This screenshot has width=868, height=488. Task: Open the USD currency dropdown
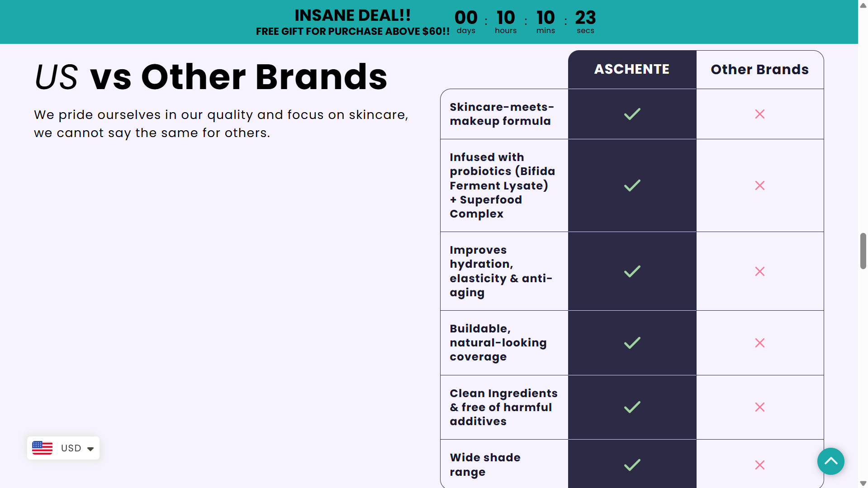tap(71, 448)
